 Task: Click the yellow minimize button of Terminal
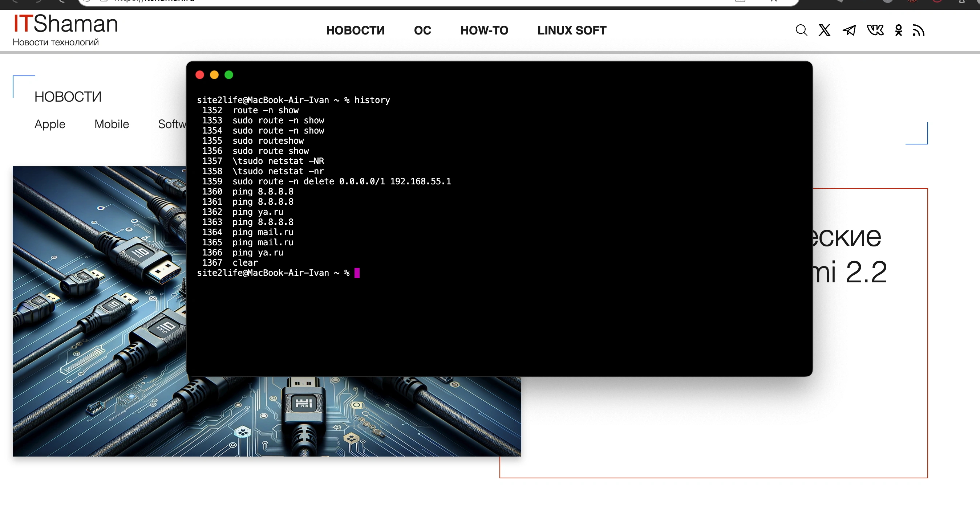tap(214, 75)
